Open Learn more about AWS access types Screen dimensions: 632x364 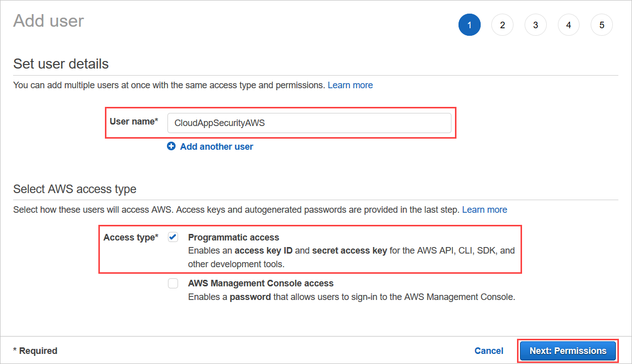[x=484, y=209]
